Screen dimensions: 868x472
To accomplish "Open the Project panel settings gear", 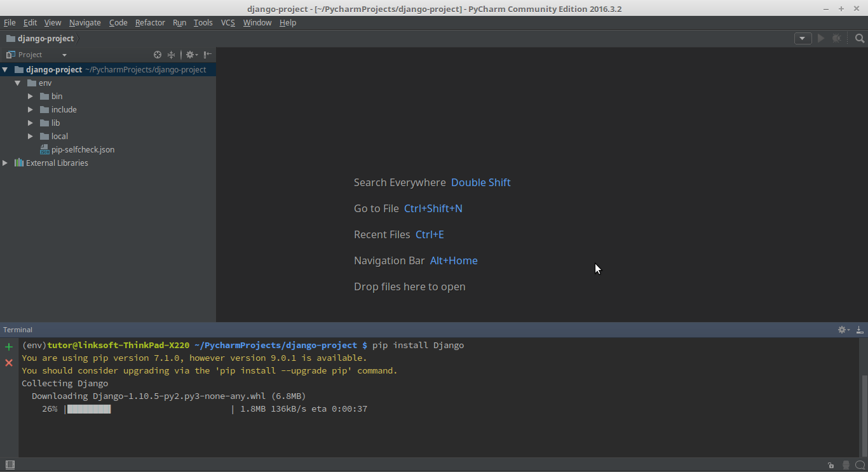I will [x=191, y=55].
